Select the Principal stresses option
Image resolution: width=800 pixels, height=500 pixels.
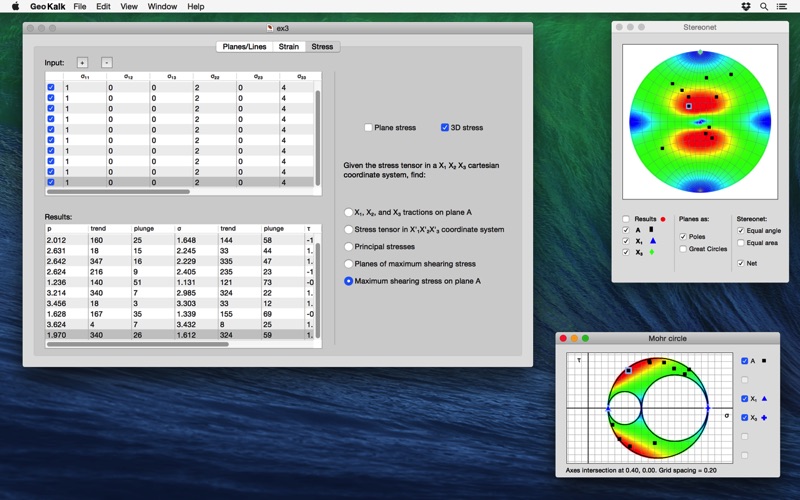pos(348,246)
